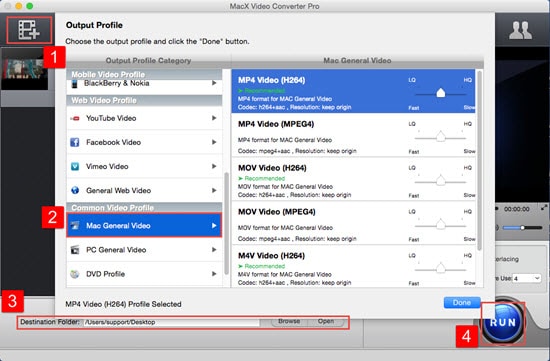
Task: Expand BlackBerry & Nokia submenu arrow
Action: coord(214,83)
